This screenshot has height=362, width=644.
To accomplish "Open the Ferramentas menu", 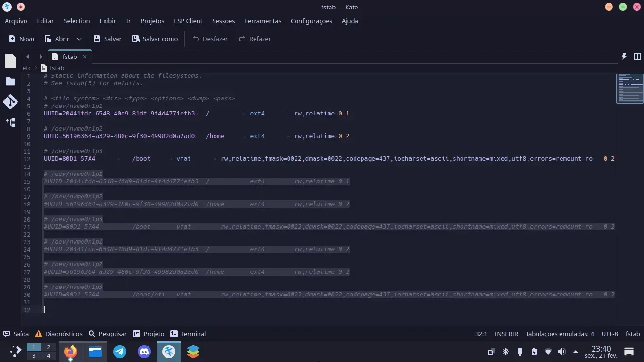I will click(263, 21).
